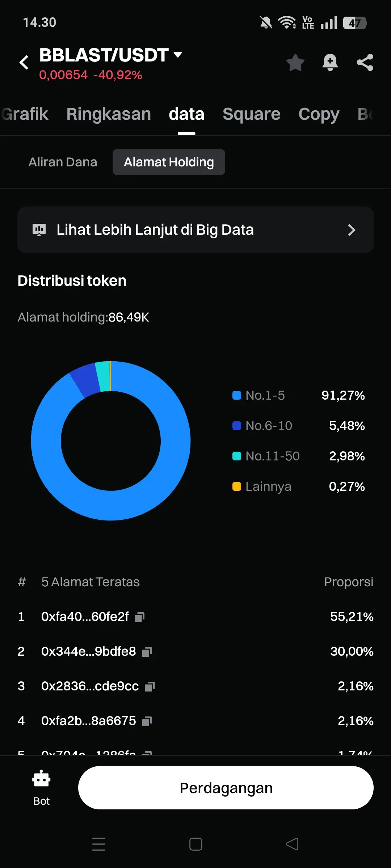The height and width of the screenshot is (868, 391).
Task: Select the Aliran Dana view
Action: 63,162
